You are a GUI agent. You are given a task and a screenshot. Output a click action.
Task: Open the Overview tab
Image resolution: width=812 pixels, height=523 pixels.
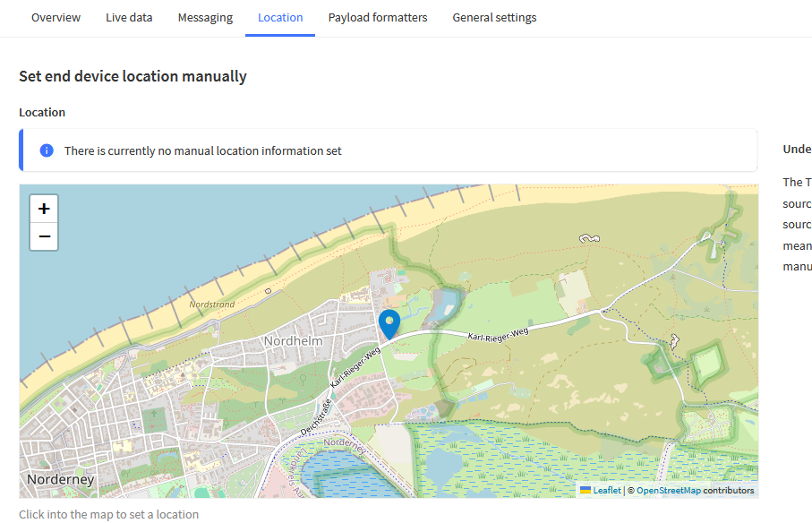click(x=56, y=18)
